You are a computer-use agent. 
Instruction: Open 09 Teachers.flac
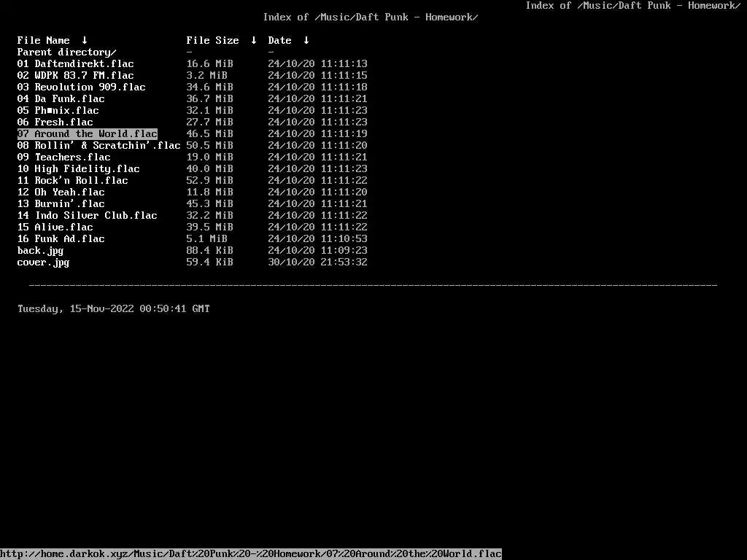64,157
